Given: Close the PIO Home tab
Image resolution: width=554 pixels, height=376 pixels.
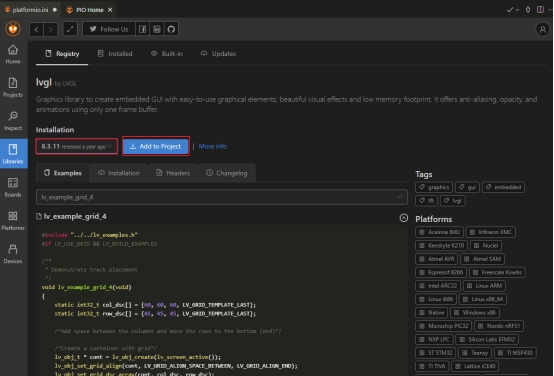Looking at the screenshot, I should click(110, 10).
